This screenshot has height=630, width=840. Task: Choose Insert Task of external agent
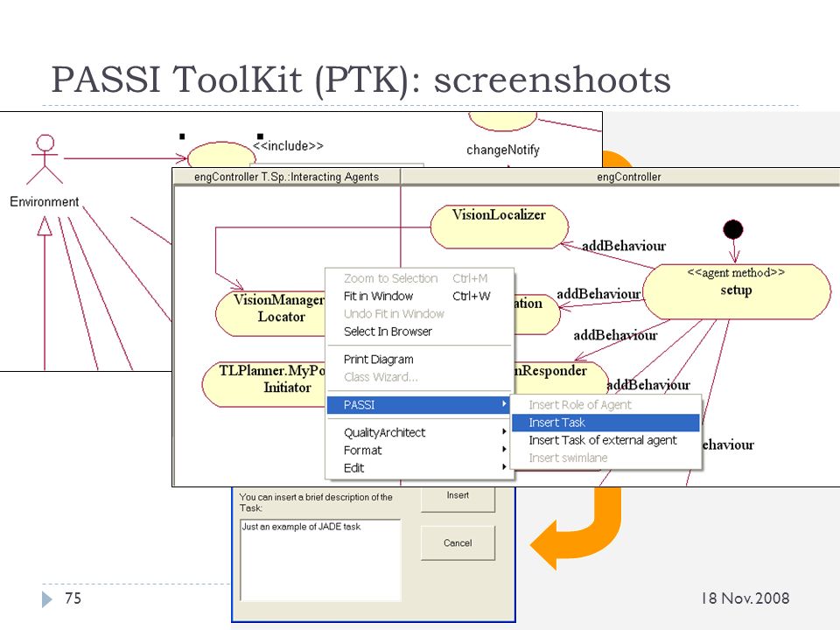point(605,440)
